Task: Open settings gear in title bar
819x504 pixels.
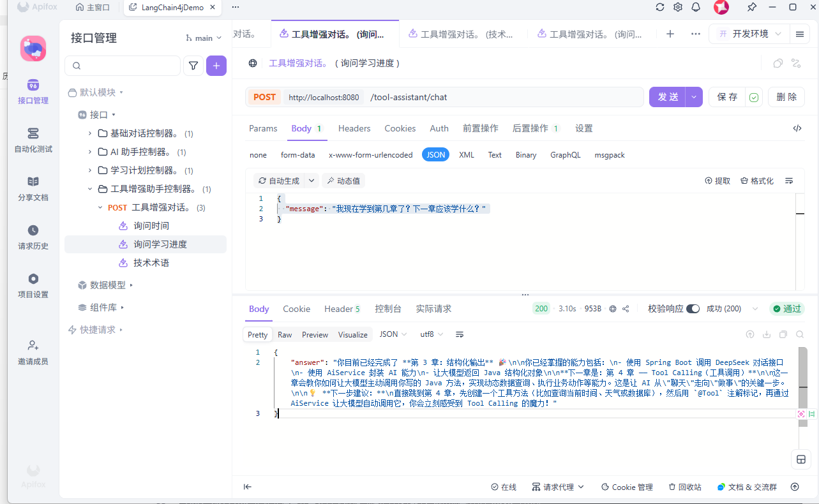Action: 678,7
